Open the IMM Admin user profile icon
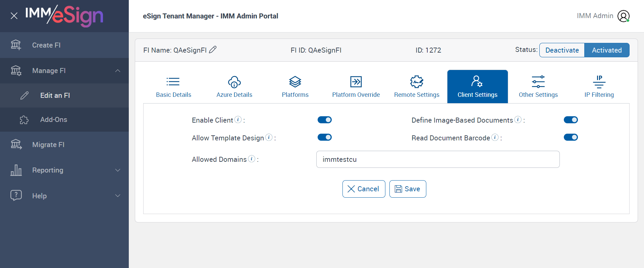The height and width of the screenshot is (268, 644). (623, 16)
